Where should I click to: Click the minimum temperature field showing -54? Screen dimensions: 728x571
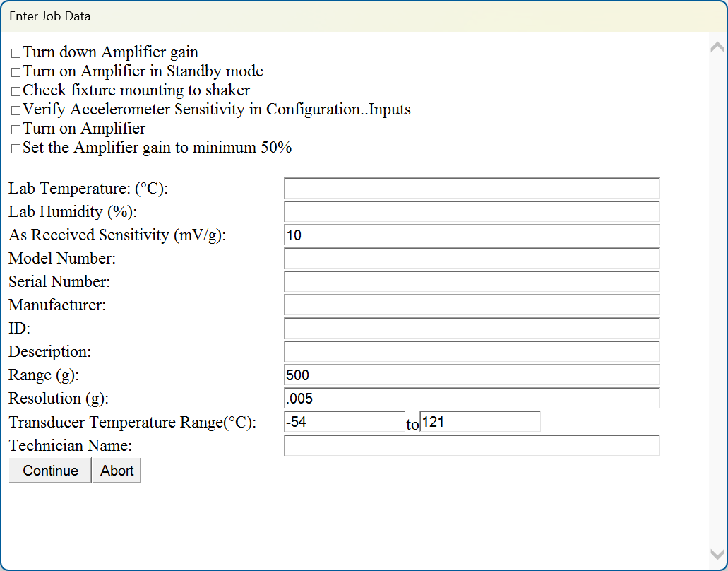click(x=344, y=422)
